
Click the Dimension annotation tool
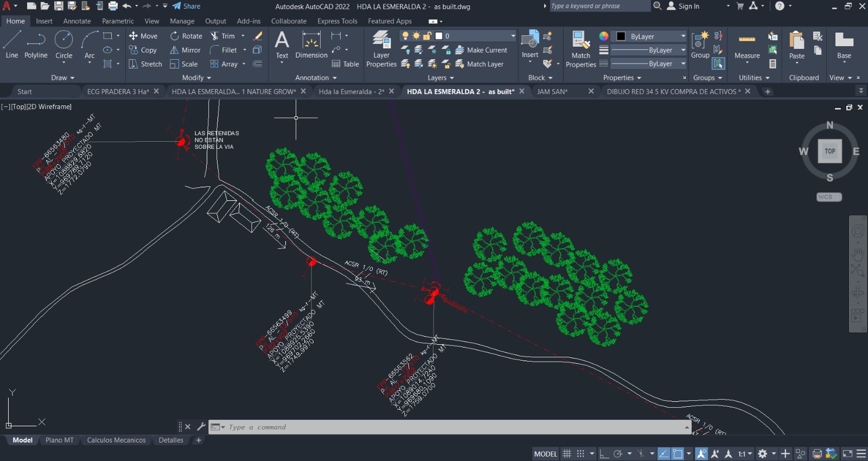[x=311, y=45]
